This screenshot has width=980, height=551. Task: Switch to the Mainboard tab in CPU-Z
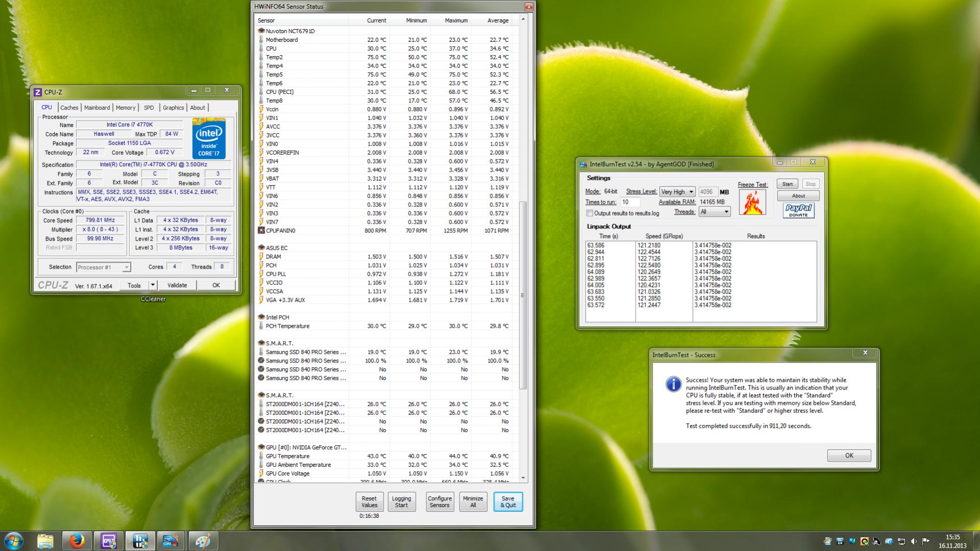pos(97,108)
